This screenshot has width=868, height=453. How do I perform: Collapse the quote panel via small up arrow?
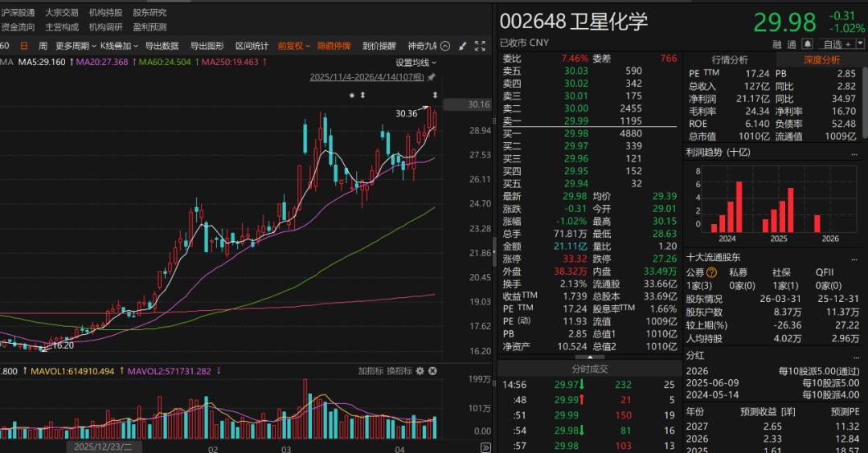point(590,357)
